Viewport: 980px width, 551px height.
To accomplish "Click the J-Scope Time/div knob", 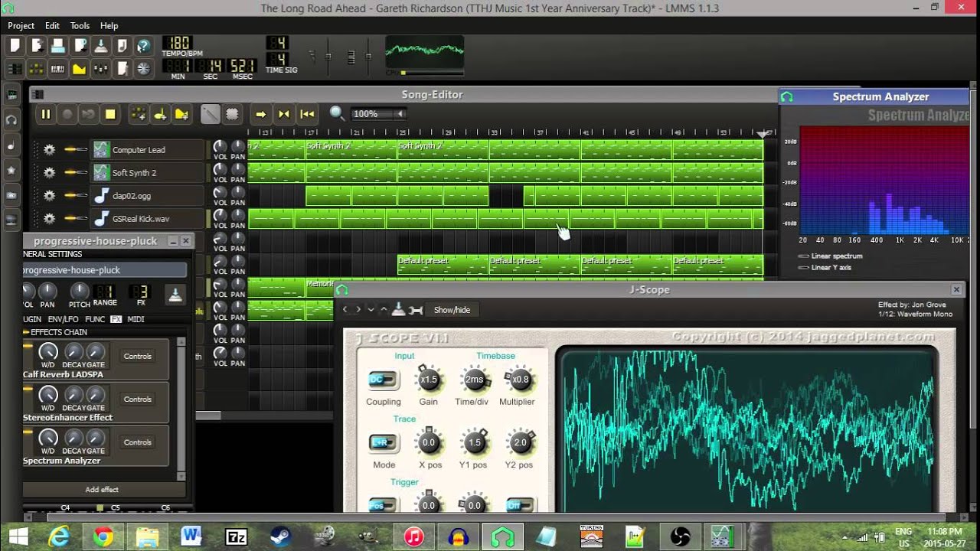I will pos(474,379).
